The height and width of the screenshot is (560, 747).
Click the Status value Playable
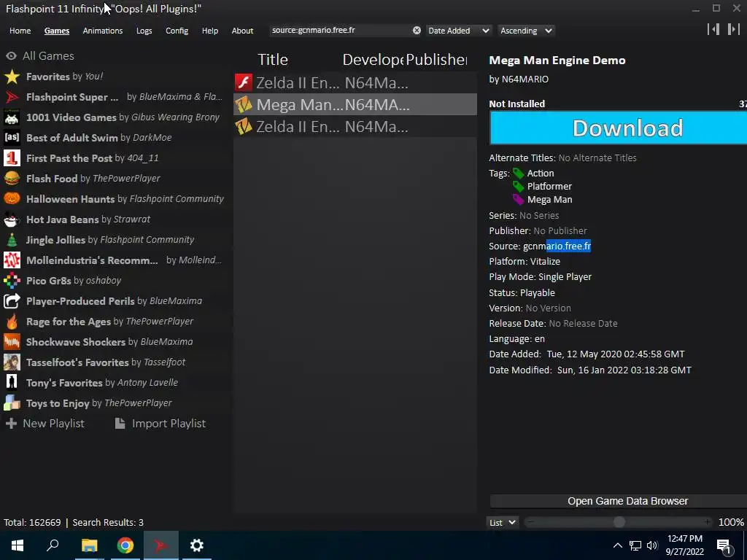(538, 293)
